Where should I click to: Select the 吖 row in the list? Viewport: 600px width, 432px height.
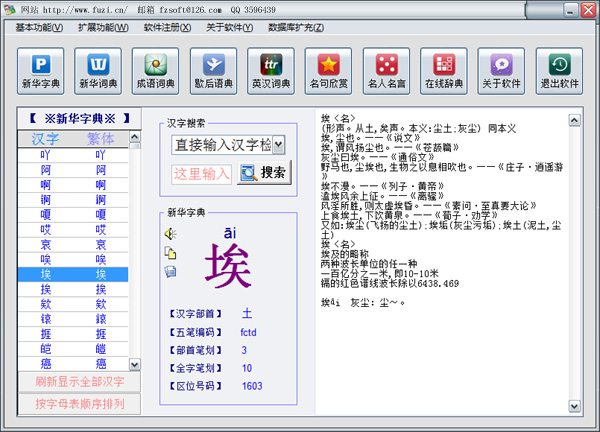pyautogui.click(x=73, y=155)
